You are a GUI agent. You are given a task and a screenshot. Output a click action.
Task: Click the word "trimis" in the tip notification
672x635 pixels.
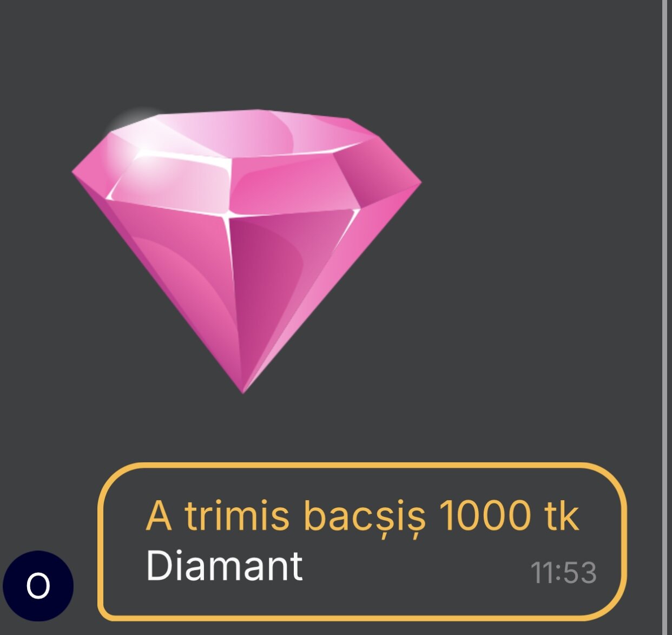click(x=237, y=516)
